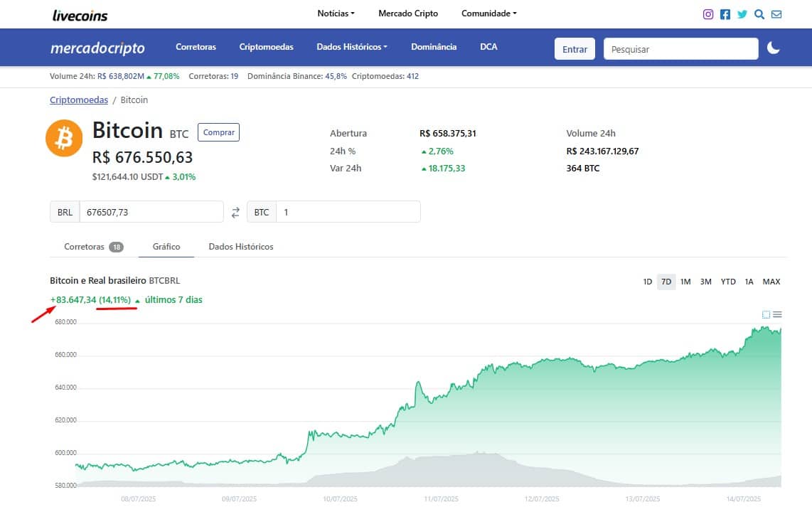
Task: Click the Corretoras: 19 stat link
Action: point(213,76)
